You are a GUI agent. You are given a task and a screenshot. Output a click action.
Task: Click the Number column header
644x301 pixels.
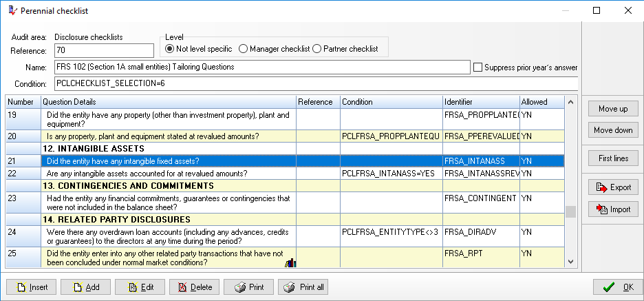tap(23, 102)
